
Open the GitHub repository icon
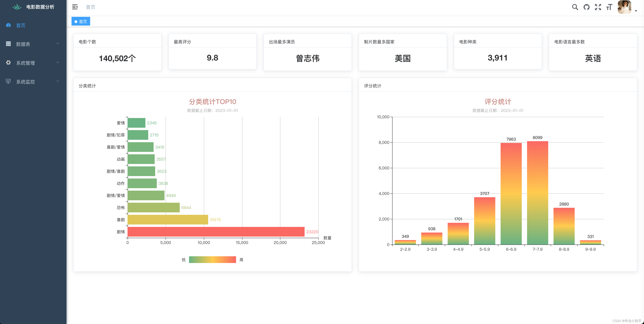click(x=587, y=7)
